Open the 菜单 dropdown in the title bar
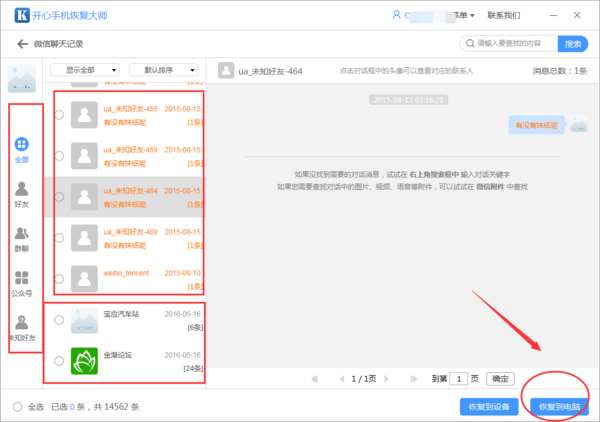This screenshot has height=422, width=600. point(464,15)
